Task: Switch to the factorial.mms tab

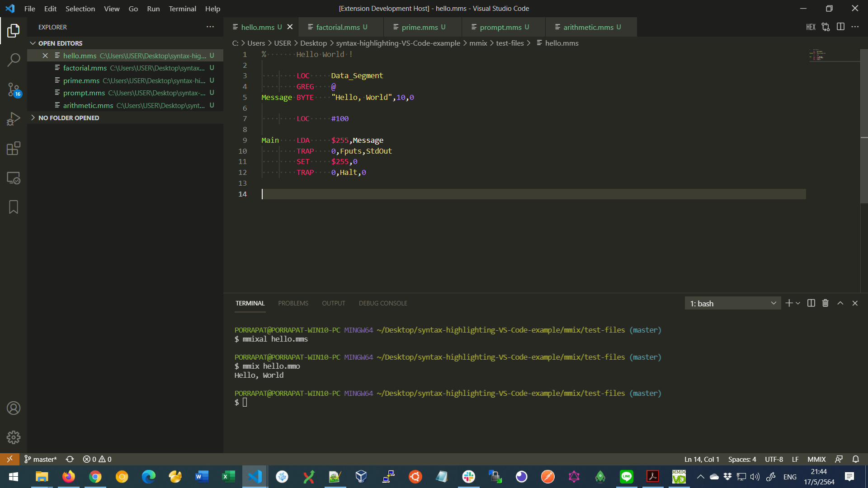Action: pyautogui.click(x=338, y=27)
